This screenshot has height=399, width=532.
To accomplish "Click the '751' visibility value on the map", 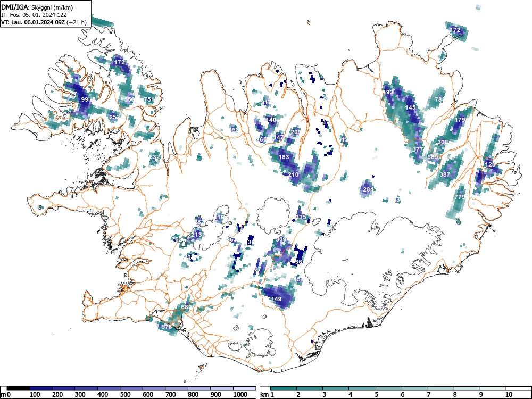I will pos(149,99).
